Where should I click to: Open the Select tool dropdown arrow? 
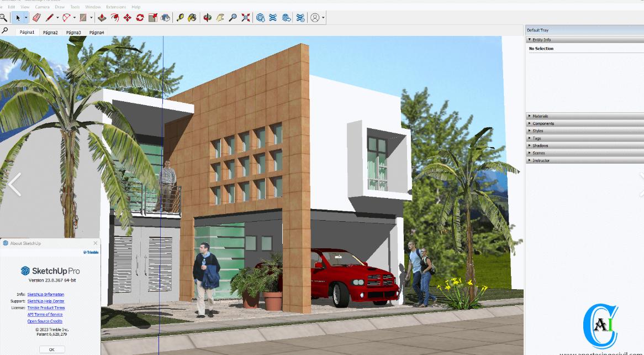[26, 18]
